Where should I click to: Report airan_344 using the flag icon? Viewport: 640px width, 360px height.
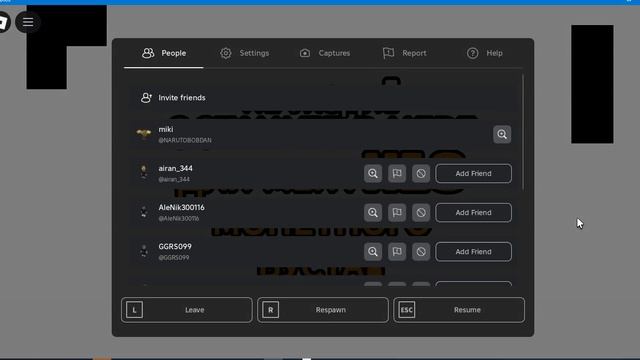coord(397,173)
